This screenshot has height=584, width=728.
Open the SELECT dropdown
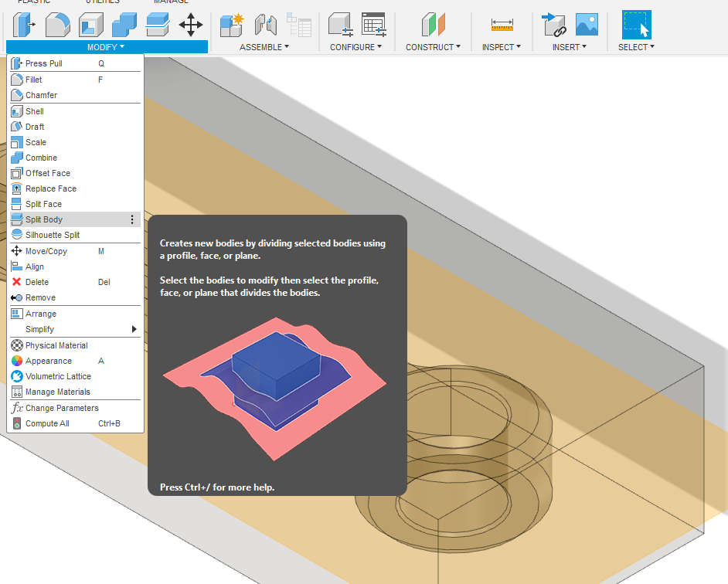click(x=636, y=47)
